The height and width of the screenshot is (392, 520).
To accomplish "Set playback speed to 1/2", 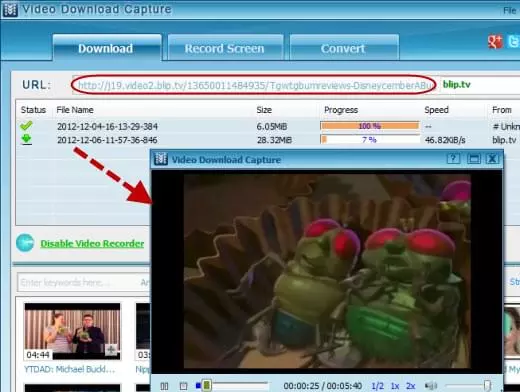I will tap(377, 386).
